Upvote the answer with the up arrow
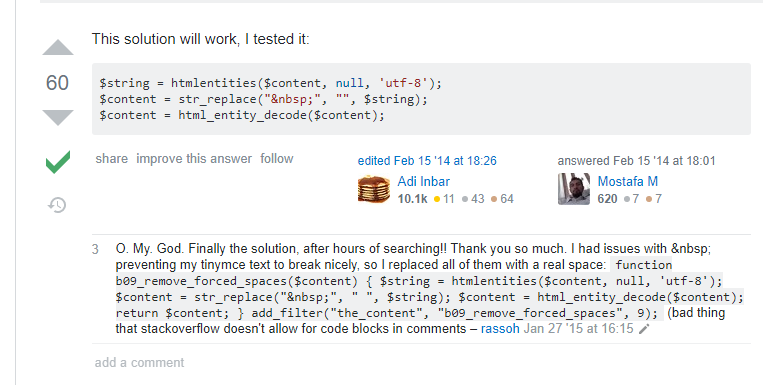 [x=58, y=47]
